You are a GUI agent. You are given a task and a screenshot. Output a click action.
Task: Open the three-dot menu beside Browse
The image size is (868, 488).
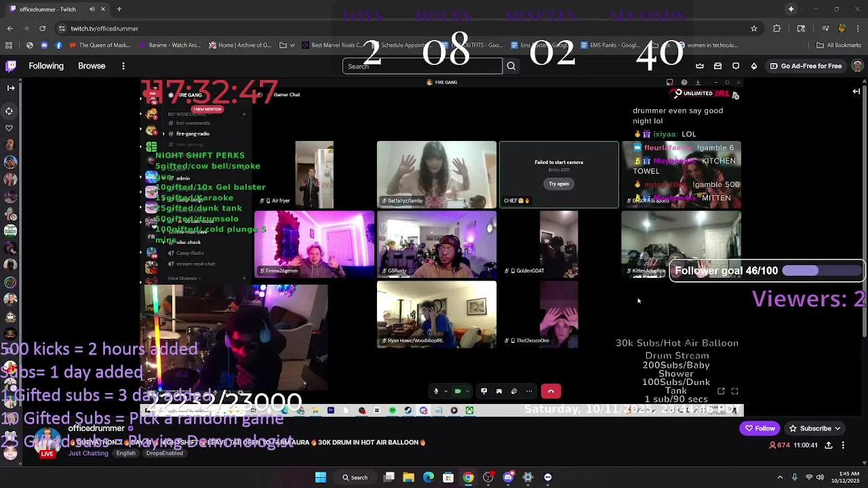point(123,66)
